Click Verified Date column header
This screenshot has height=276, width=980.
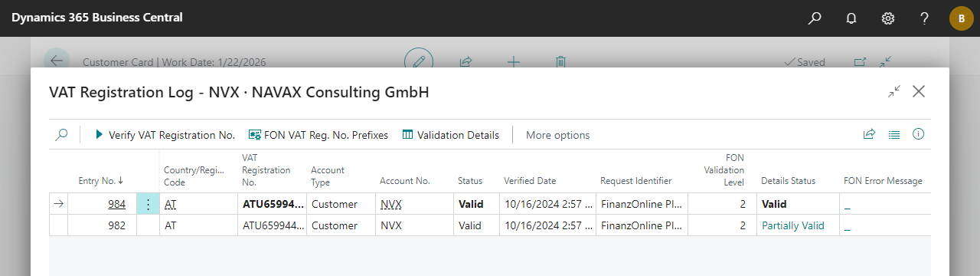[x=530, y=181]
